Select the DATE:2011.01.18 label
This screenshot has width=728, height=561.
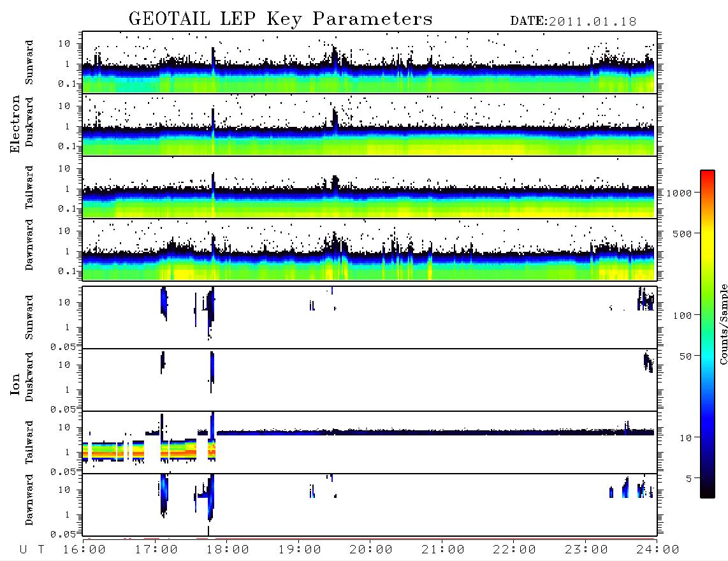pos(573,22)
